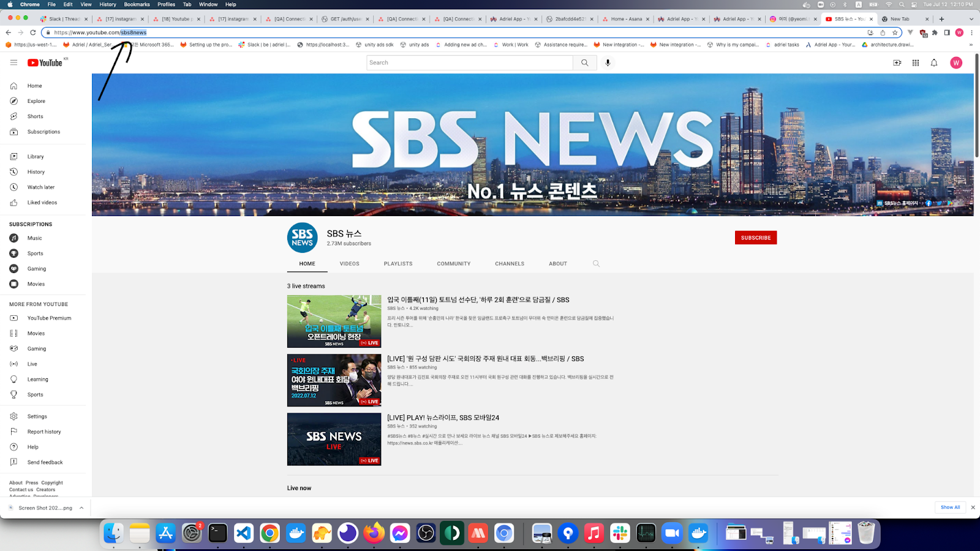Open the Contact us footer link
The image size is (980, 551).
pyautogui.click(x=21, y=490)
